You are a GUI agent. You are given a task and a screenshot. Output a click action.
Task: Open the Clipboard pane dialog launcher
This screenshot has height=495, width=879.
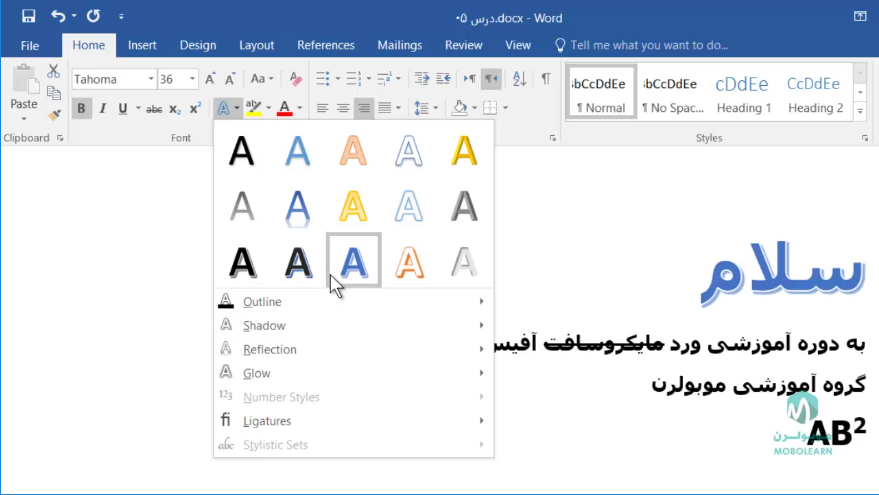click(60, 138)
